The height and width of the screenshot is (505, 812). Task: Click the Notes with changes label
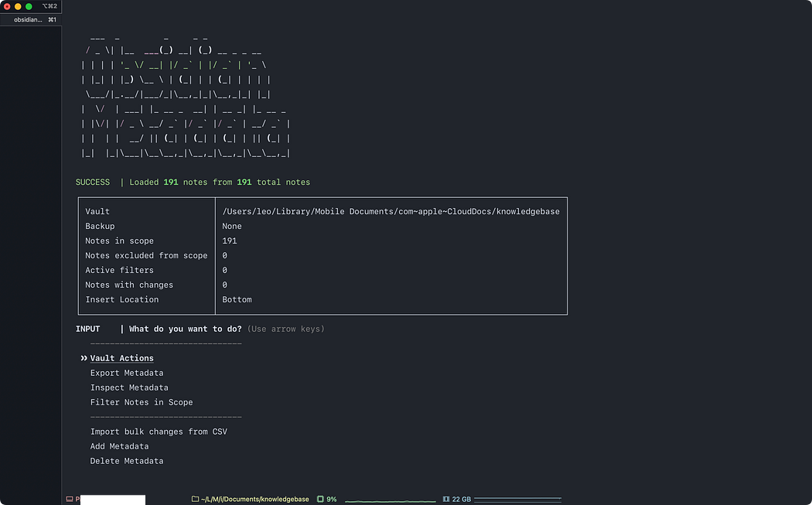tap(129, 285)
